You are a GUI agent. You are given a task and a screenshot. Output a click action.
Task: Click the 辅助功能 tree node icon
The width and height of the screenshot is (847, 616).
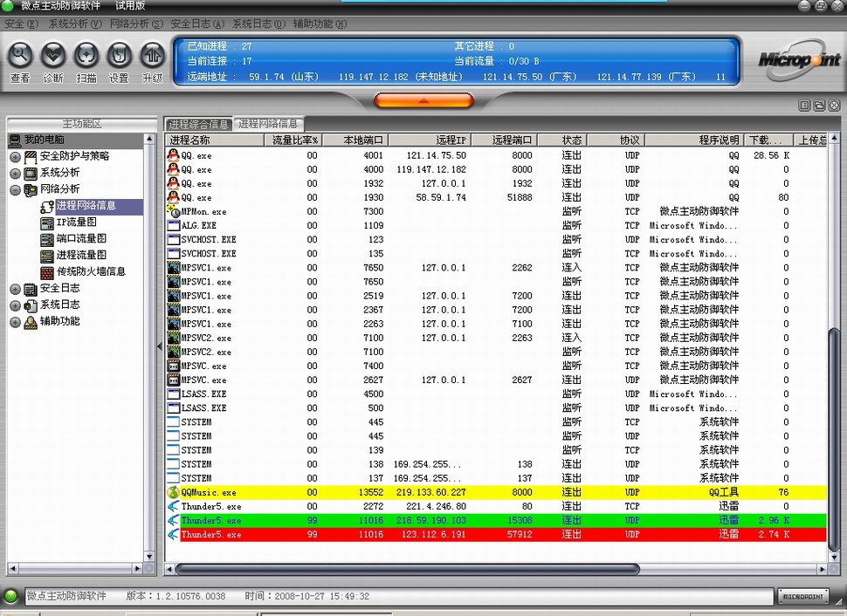(x=31, y=322)
